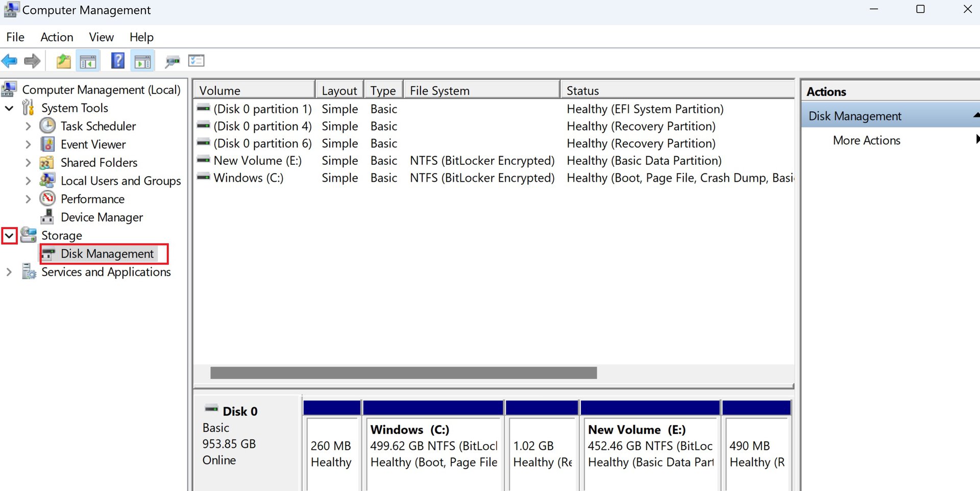This screenshot has width=980, height=491.
Task: Click the Disk 0 drive icon in graphical view
Action: coord(211,408)
